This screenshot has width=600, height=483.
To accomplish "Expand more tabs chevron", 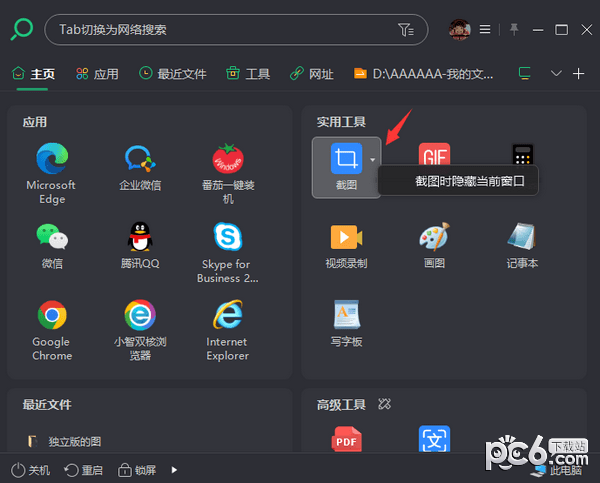I will (556, 73).
